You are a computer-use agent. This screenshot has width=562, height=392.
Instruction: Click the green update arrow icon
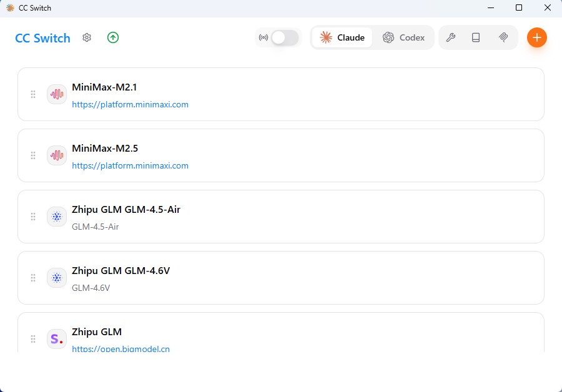tap(113, 37)
